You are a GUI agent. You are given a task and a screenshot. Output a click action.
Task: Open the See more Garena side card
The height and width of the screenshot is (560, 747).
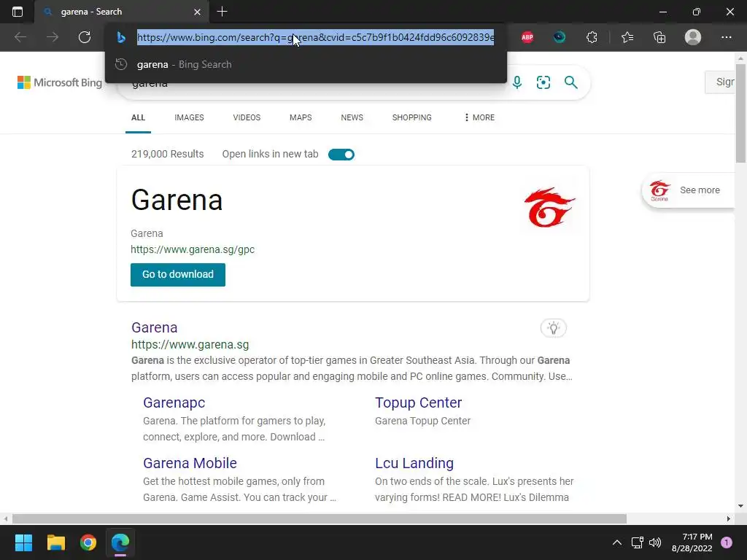pyautogui.click(x=688, y=190)
